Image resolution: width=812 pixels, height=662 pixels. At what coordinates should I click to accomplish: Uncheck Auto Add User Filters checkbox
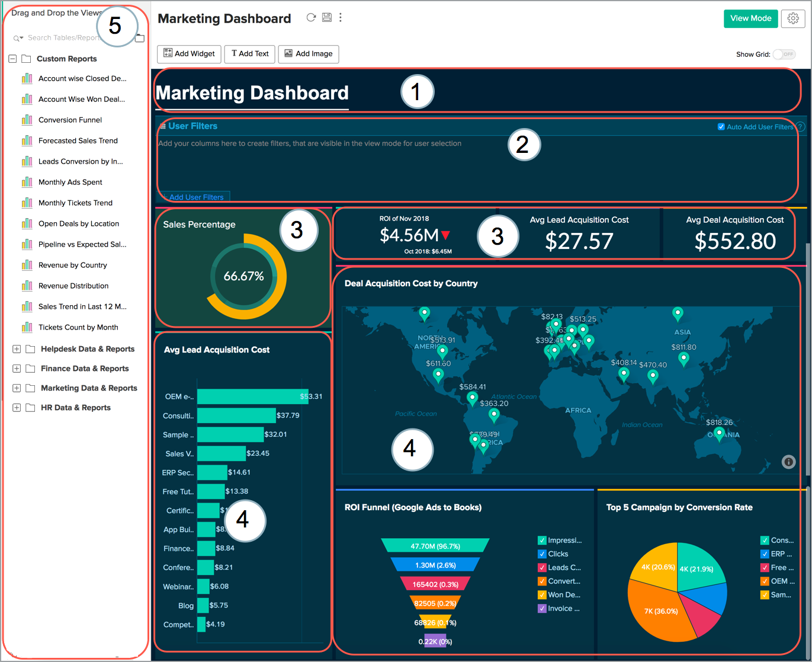click(x=721, y=127)
